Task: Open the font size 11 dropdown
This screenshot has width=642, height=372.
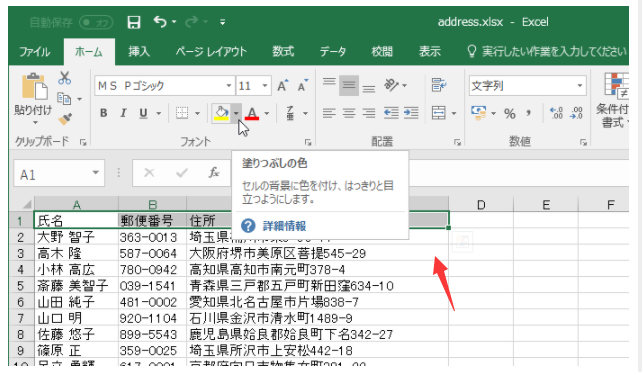Action: (265, 86)
